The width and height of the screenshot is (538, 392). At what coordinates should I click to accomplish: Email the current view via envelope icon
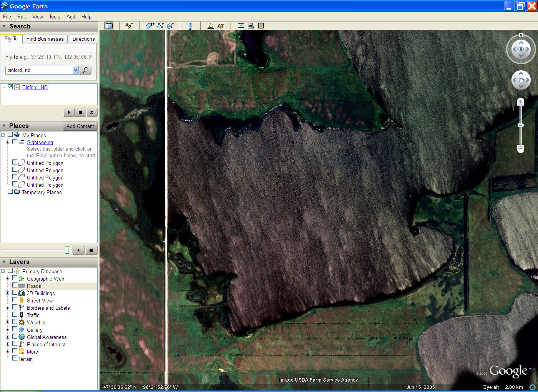241,26
